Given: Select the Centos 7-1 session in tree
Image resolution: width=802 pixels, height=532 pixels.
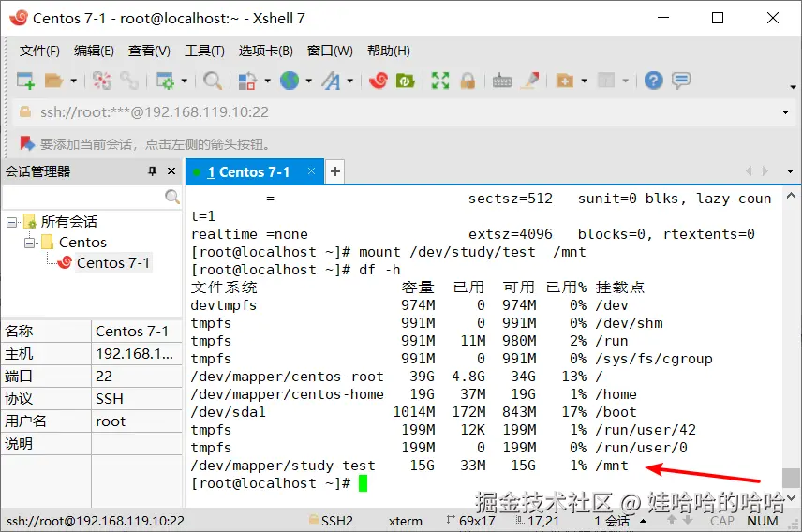Looking at the screenshot, I should coord(113,262).
